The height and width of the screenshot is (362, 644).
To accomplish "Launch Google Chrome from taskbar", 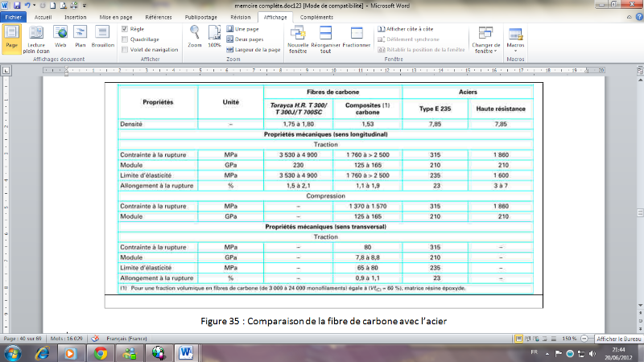I will (100, 353).
